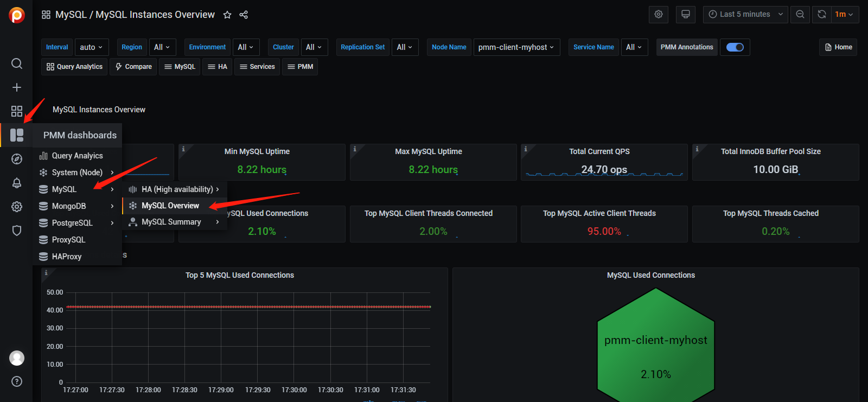868x402 pixels.
Task: Click the Create plus icon in sidebar
Action: pyautogui.click(x=17, y=87)
